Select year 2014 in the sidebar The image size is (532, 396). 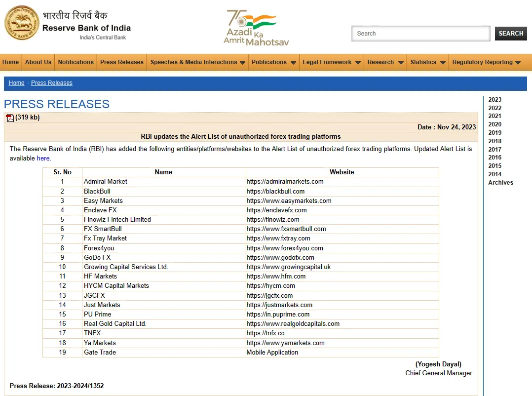pos(494,174)
